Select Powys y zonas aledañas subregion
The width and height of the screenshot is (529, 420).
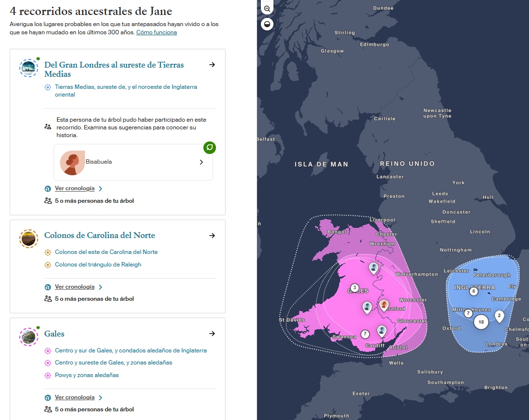tap(86, 375)
